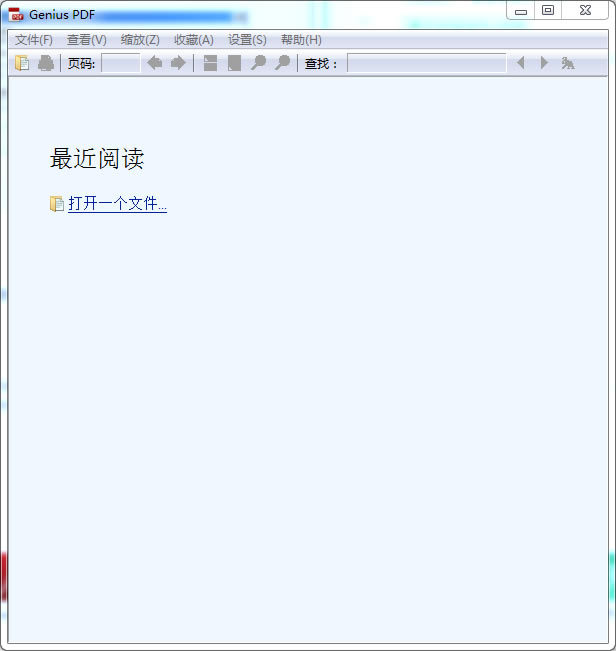Open the 查看(V) menu
This screenshot has width=616, height=651.
pos(87,40)
